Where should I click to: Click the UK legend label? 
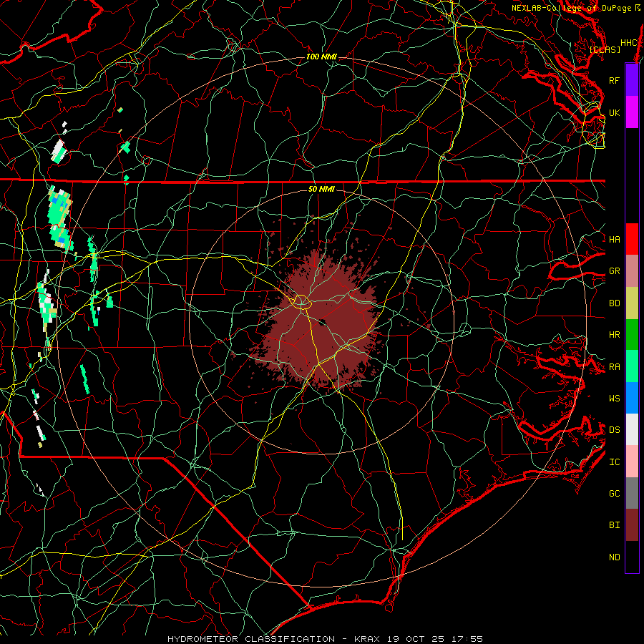[x=615, y=112]
